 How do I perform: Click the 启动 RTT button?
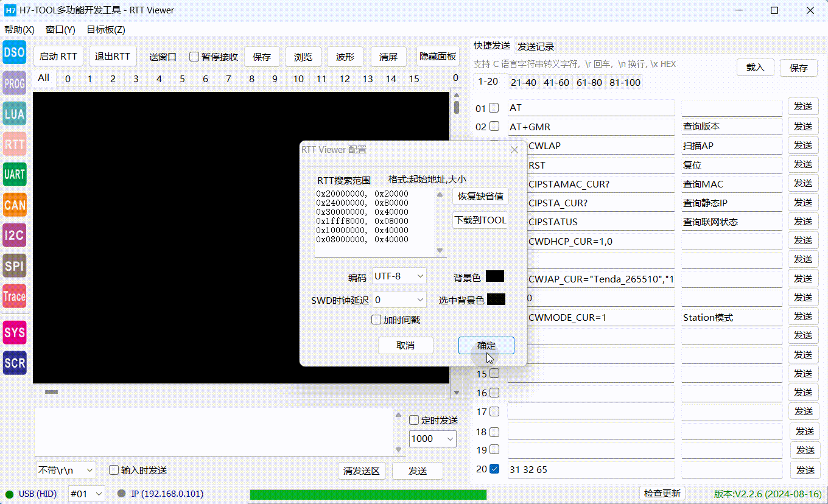point(58,57)
